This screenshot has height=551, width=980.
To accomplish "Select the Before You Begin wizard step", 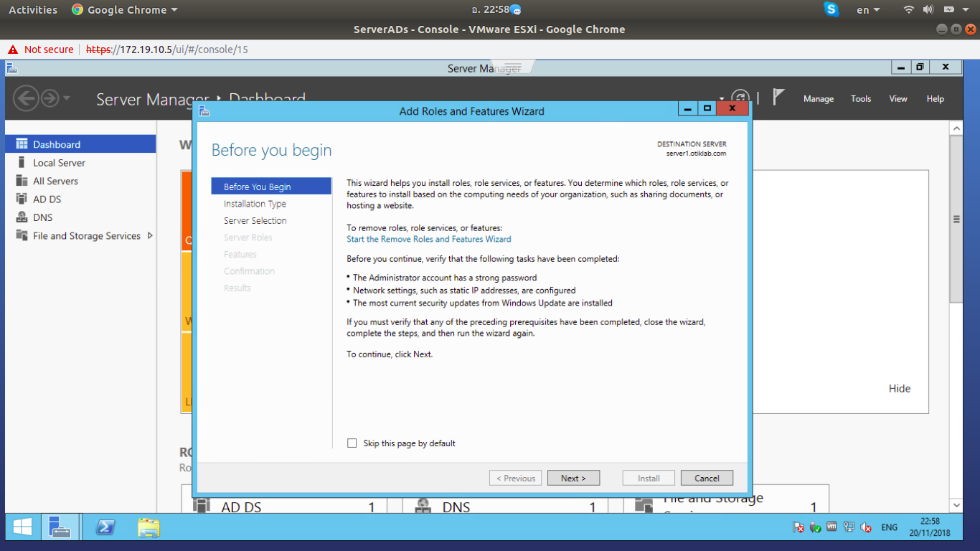I will 271,187.
